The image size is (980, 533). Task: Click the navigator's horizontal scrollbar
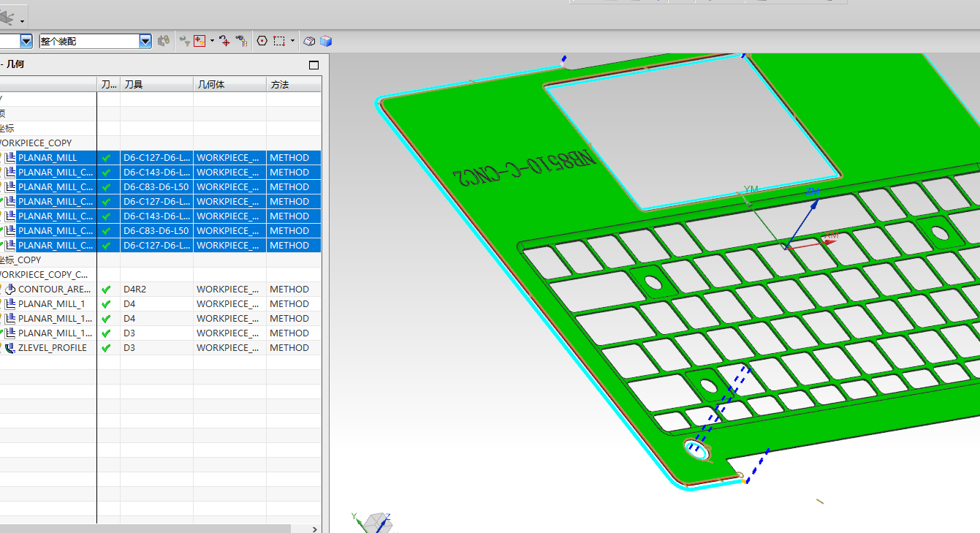[145, 528]
